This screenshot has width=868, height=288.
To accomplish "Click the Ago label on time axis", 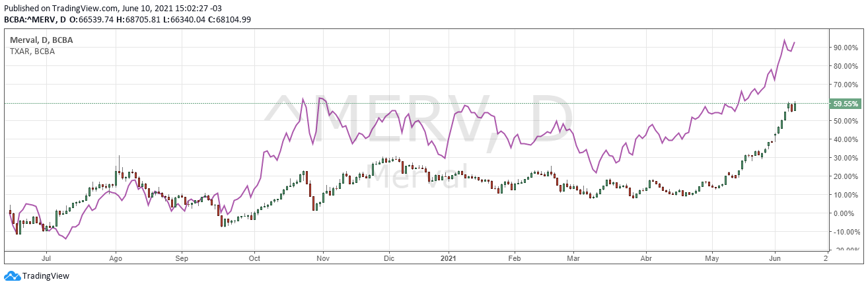I will coord(116,259).
